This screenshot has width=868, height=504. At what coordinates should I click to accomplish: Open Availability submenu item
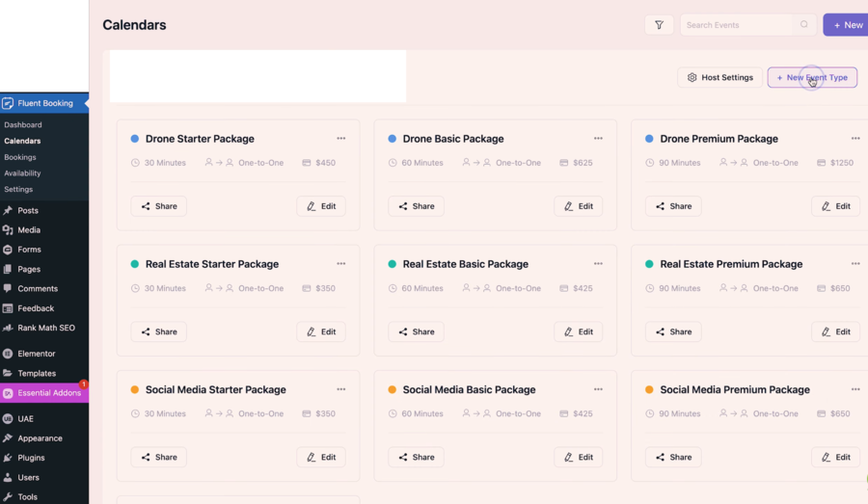click(x=22, y=173)
